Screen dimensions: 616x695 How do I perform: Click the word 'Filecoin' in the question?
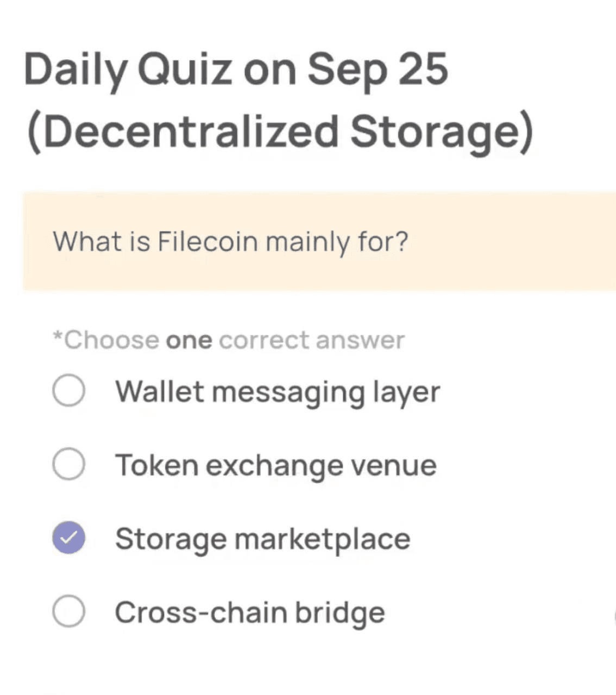click(208, 241)
